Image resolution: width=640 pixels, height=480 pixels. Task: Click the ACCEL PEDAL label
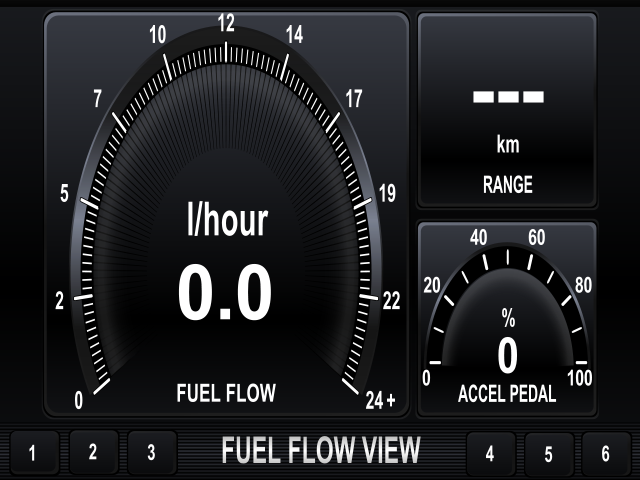[x=507, y=394]
